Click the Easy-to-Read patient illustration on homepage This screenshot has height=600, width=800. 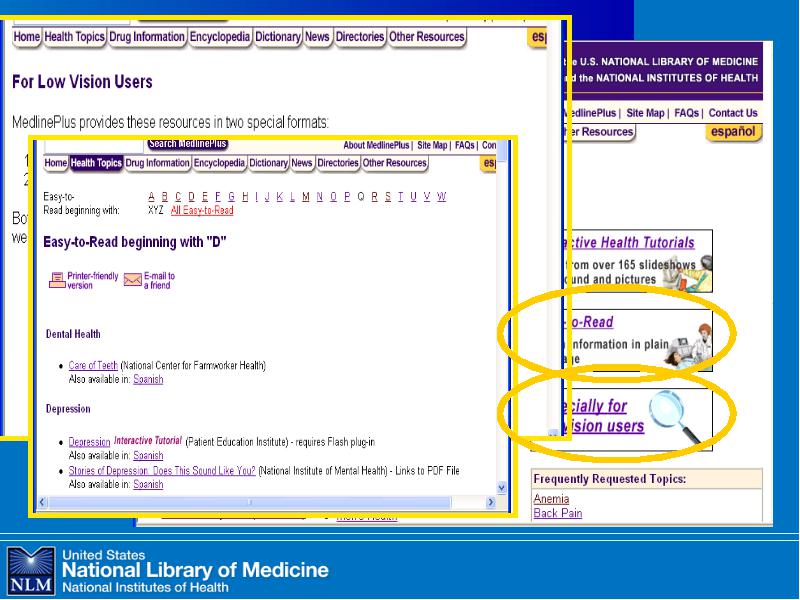(688, 345)
